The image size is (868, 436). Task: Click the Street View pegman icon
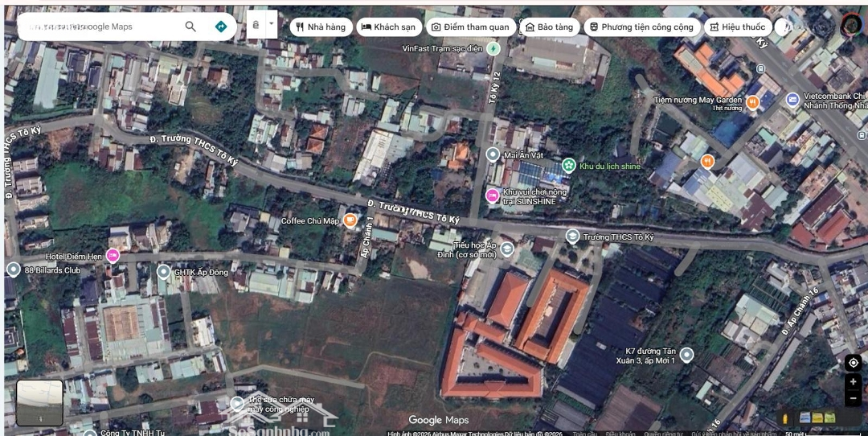pos(786,417)
